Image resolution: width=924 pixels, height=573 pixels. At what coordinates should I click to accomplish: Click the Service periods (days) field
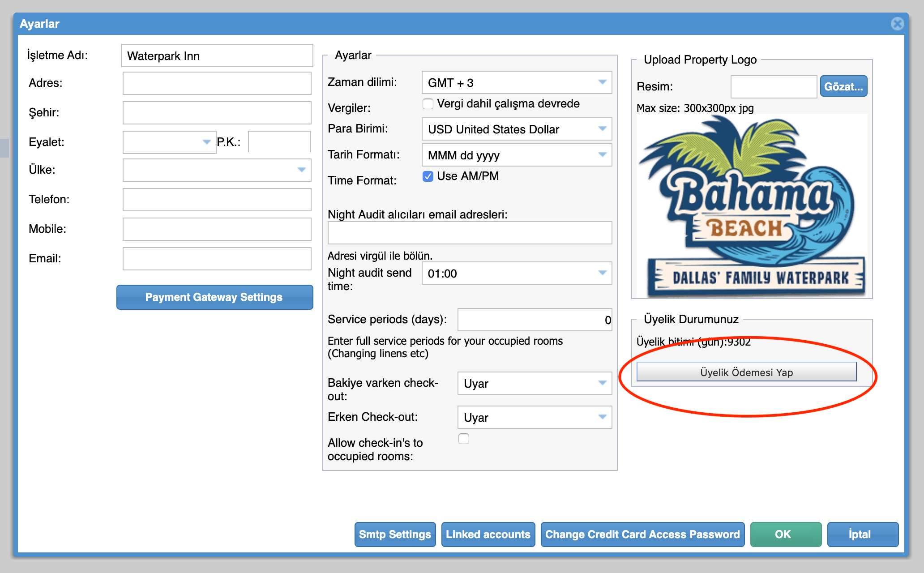(x=535, y=320)
